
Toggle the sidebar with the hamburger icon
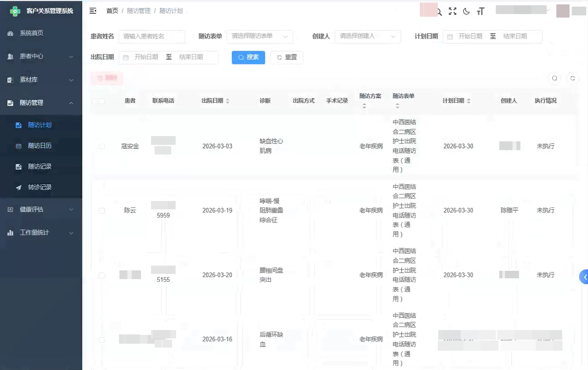click(92, 11)
